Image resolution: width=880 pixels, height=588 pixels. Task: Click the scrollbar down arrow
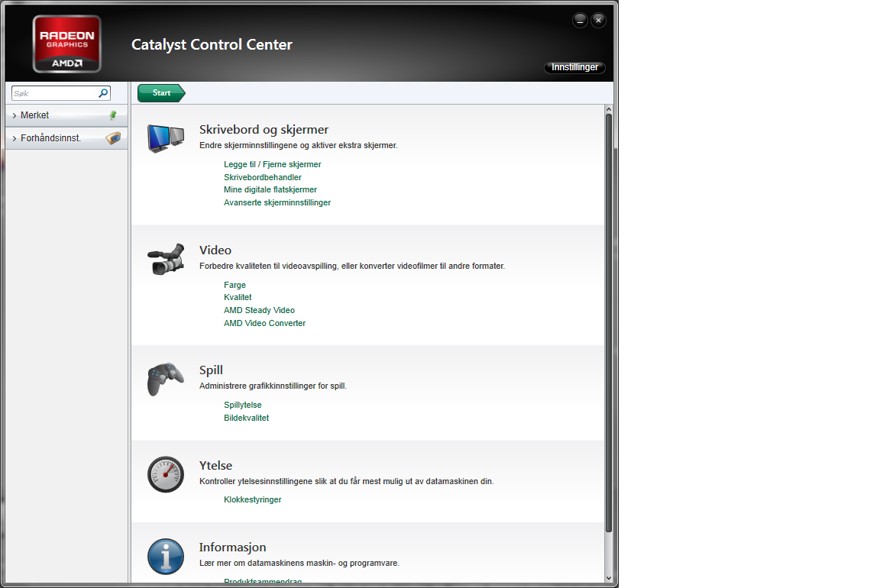[608, 578]
